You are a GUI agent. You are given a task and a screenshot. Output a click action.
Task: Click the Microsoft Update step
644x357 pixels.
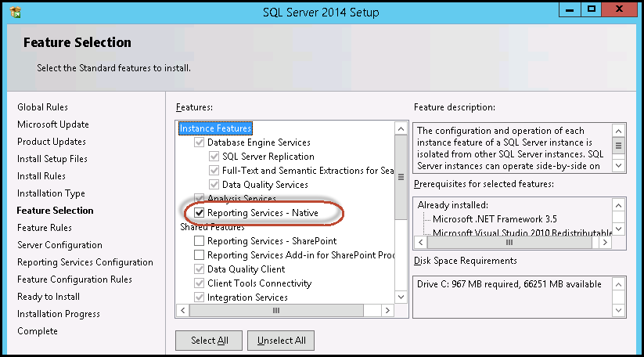click(x=53, y=124)
